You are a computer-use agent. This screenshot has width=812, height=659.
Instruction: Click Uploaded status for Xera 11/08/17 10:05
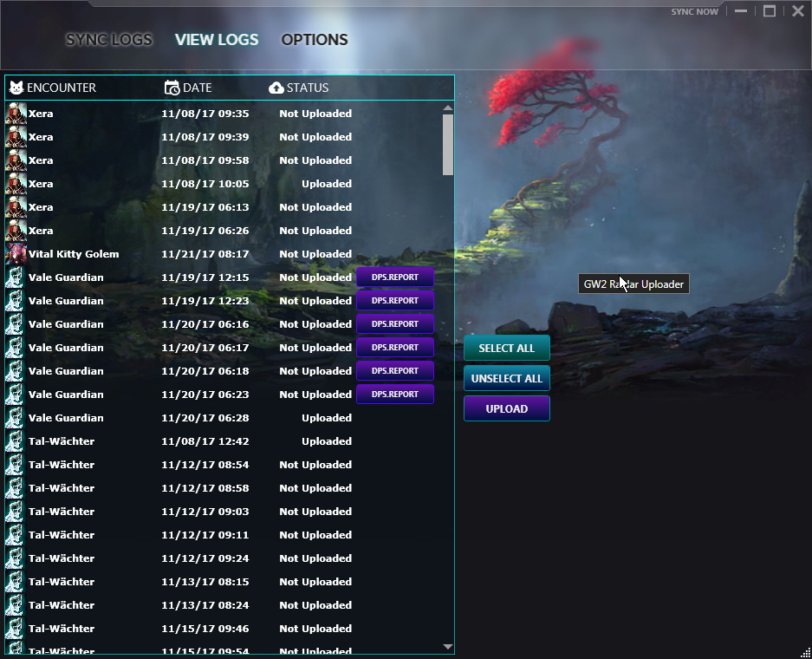327,184
